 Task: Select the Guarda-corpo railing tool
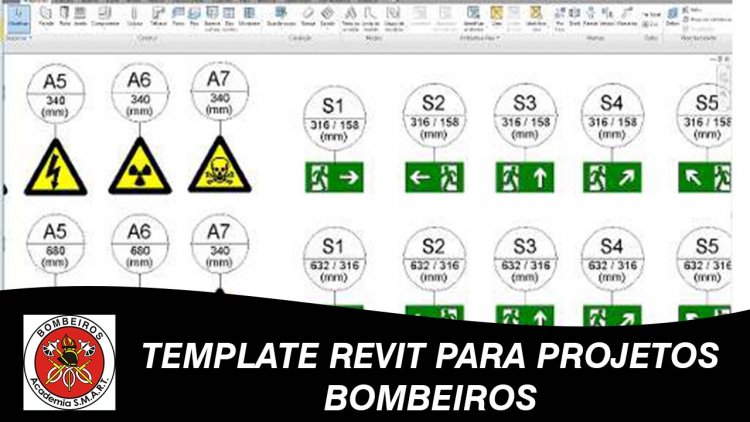(x=281, y=17)
